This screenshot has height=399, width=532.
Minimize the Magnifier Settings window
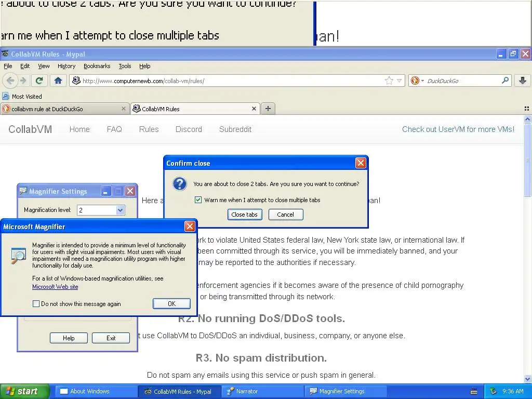[x=105, y=191]
